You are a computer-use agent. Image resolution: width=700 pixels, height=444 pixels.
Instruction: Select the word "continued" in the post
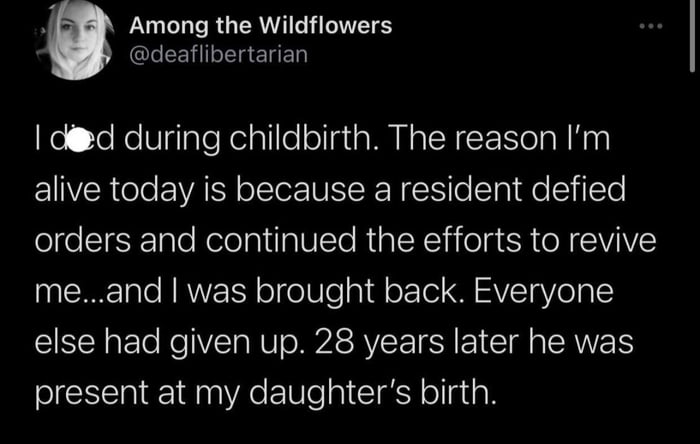tap(281, 240)
